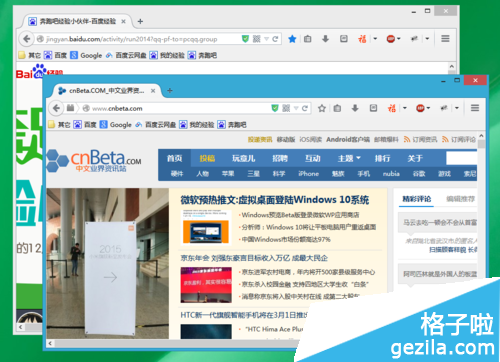Image resolution: width=500 pixels, height=362 pixels.
Task: Click Windows 10 article thumbnail
Action: (x=206, y=228)
